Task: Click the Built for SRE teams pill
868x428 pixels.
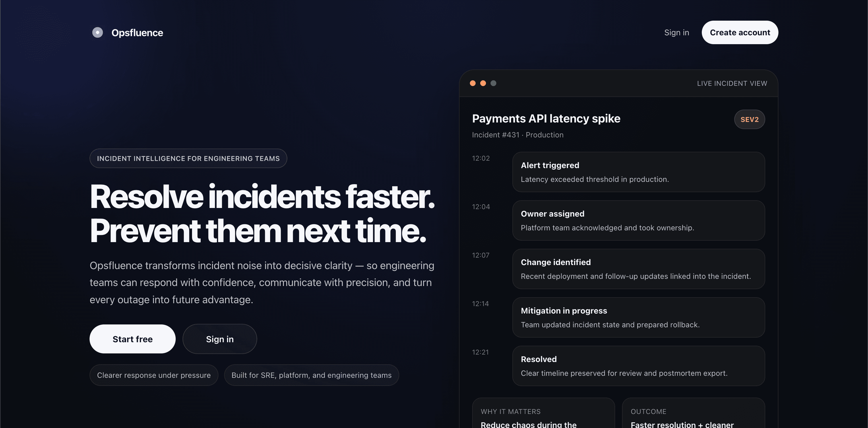Action: tap(311, 375)
